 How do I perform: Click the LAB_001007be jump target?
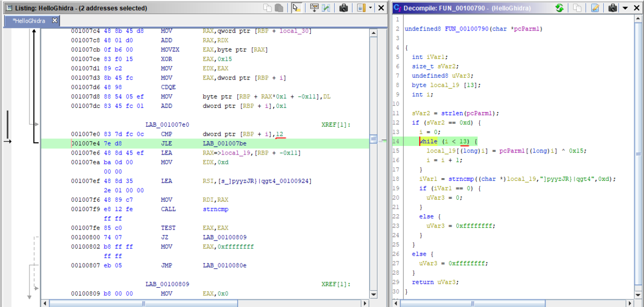(224, 143)
